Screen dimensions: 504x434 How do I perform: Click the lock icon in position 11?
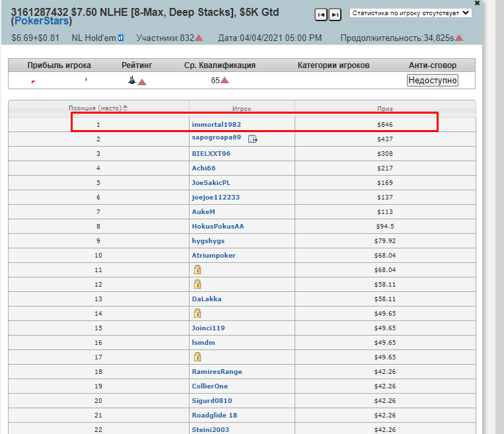[x=197, y=270]
